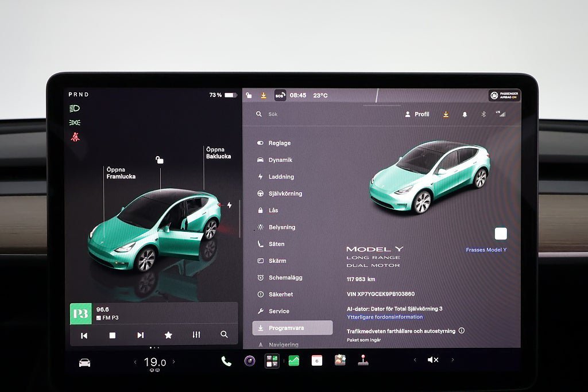Tap the passenger airbag indicator
Viewport: 588px width, 392px height.
[x=505, y=95]
